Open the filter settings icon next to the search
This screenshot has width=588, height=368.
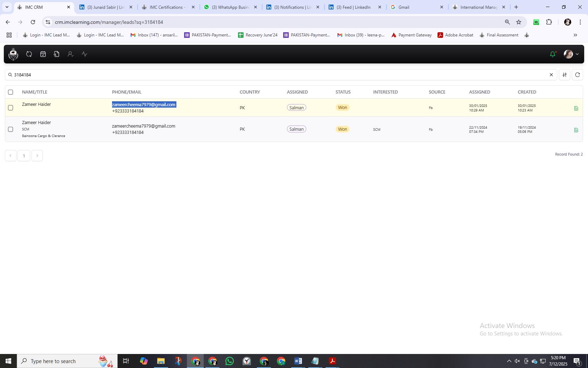[x=565, y=75]
